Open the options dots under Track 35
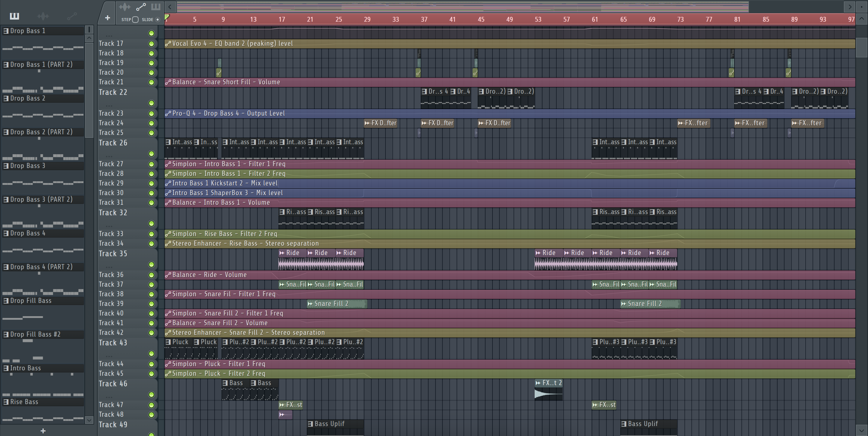Viewport: 868px width, 436px height. (108, 267)
